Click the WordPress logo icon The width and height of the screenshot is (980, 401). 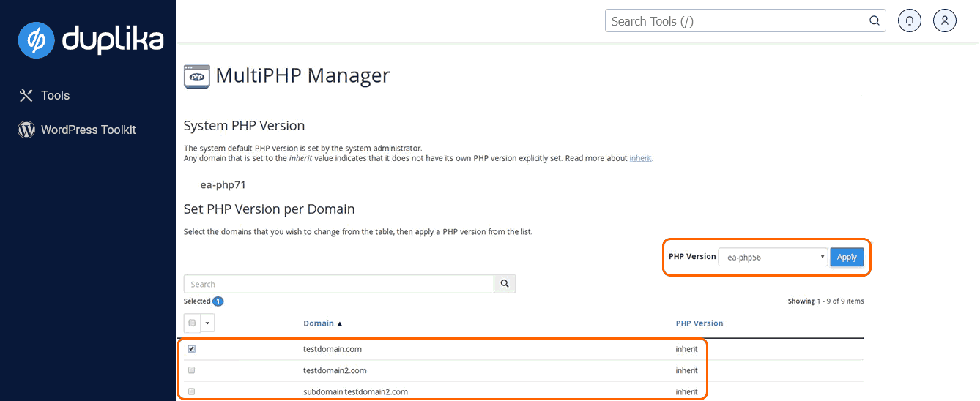[26, 130]
